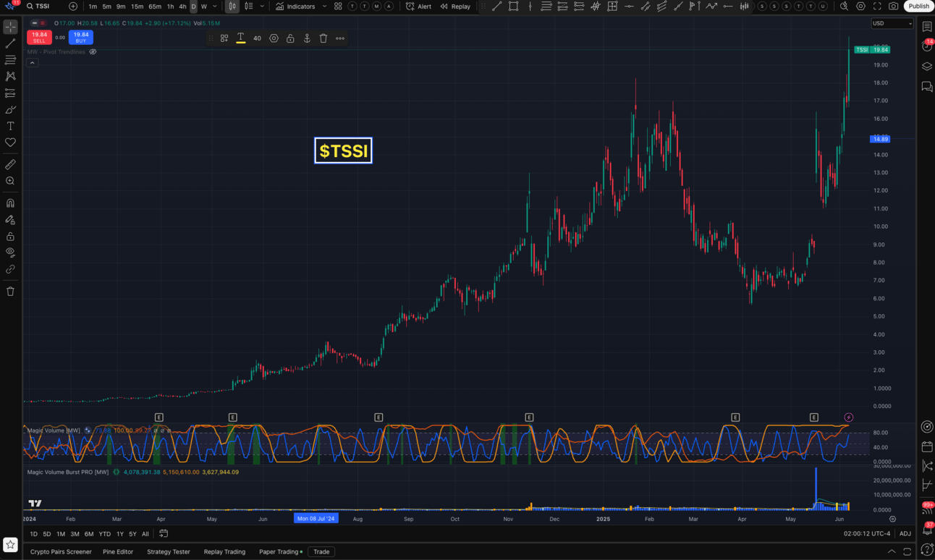This screenshot has height=560, width=935.
Task: Toggle MW Pivot Trendlines visibility eye
Action: click(93, 52)
